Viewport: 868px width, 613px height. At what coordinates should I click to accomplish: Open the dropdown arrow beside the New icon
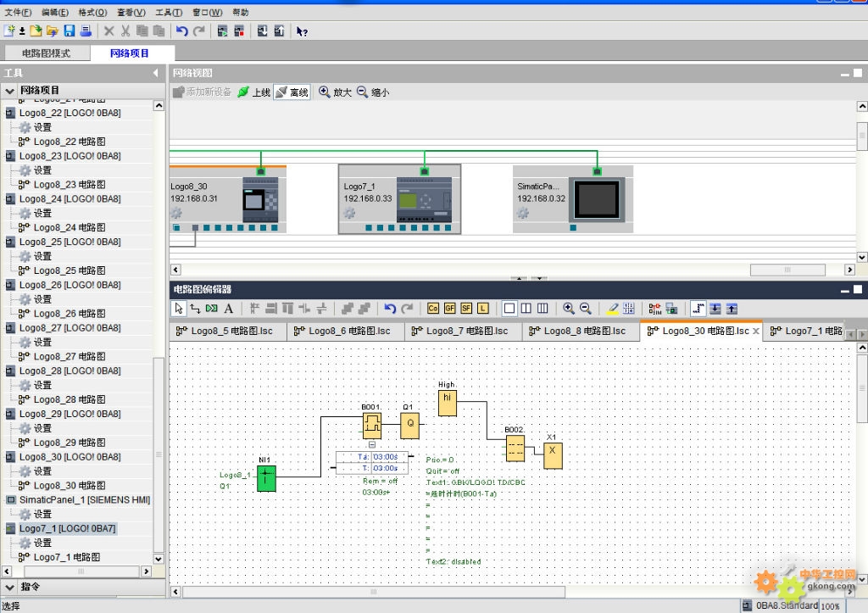22,31
